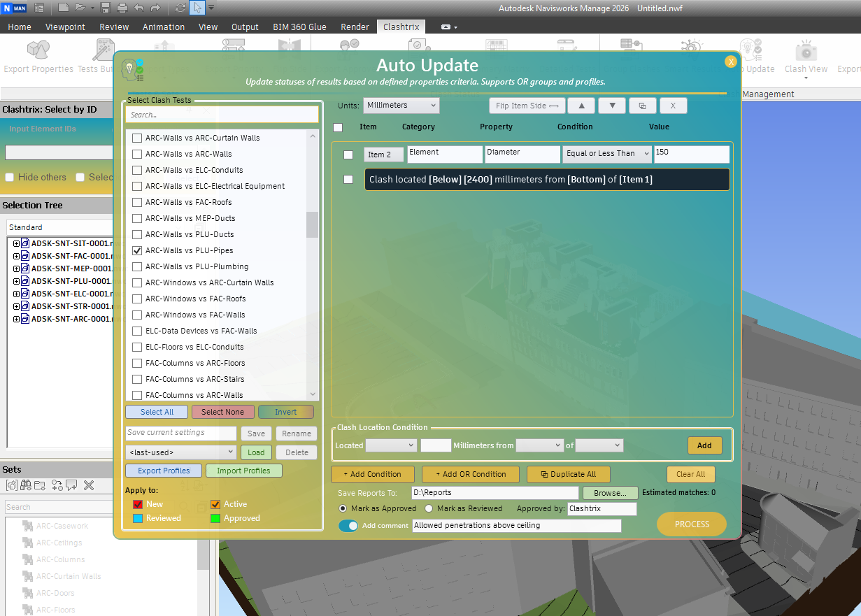Click the Refresh icon in quick access toolbar
Screen dimensions: 861x616
click(180, 8)
